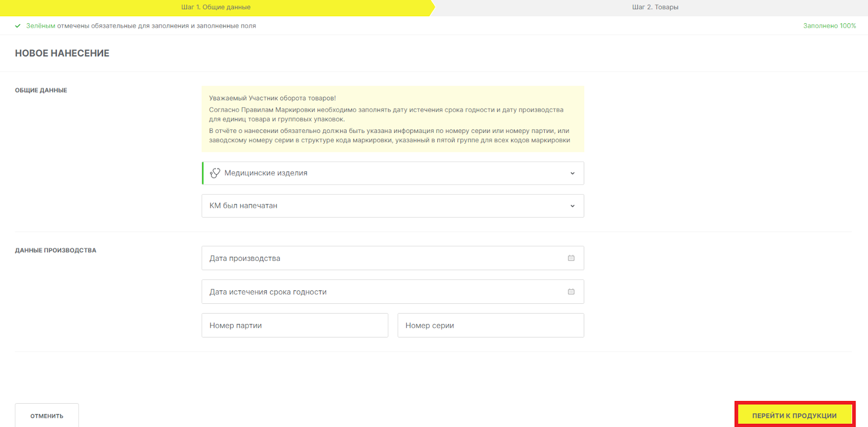The height and width of the screenshot is (427, 868).
Task: Click green checkmark icon near Зелёным note
Action: (18, 26)
